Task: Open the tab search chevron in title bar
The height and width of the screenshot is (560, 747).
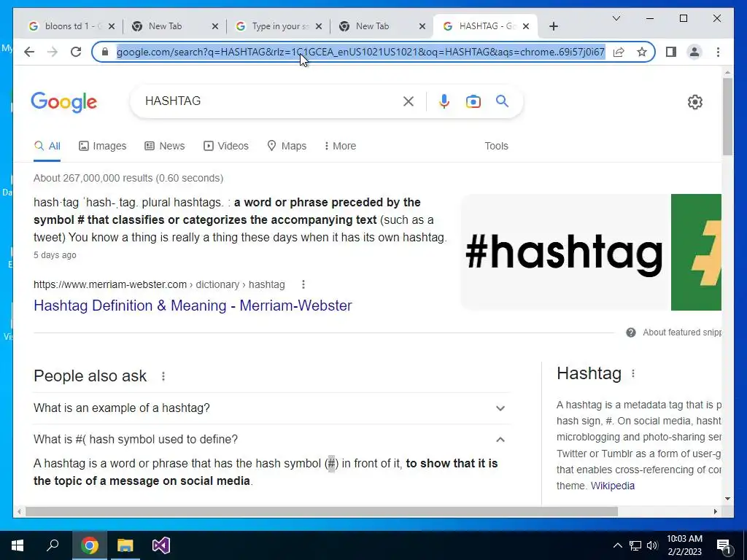Action: [616, 18]
